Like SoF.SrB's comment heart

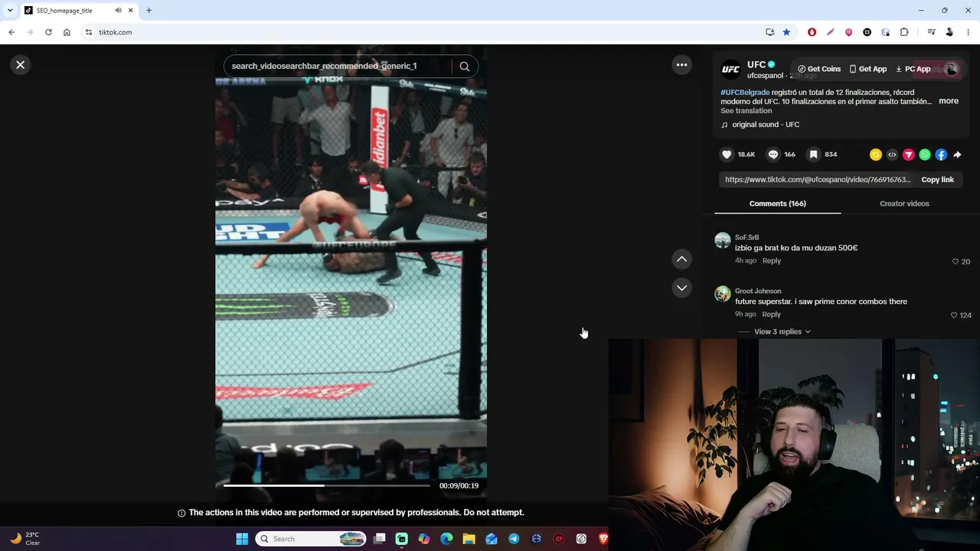tap(955, 262)
